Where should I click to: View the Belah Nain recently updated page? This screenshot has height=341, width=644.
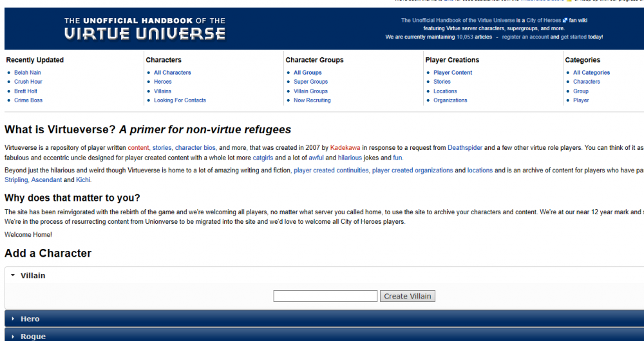click(x=27, y=73)
